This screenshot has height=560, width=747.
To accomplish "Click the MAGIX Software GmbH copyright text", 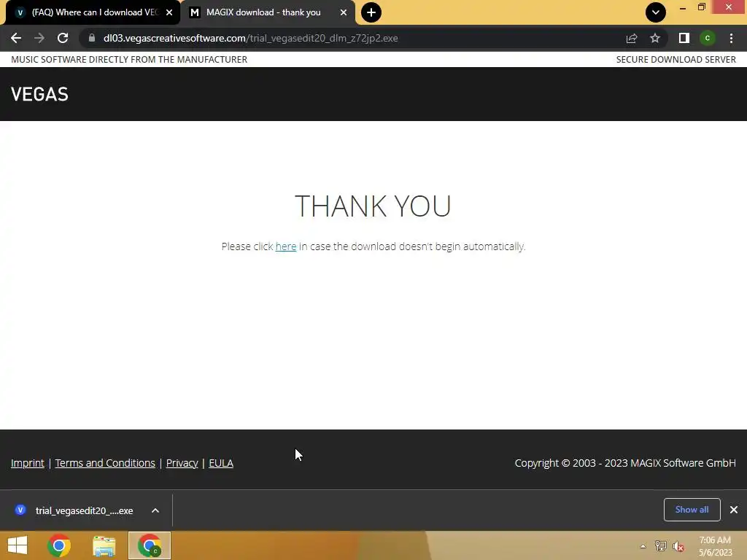I will 625,463.
